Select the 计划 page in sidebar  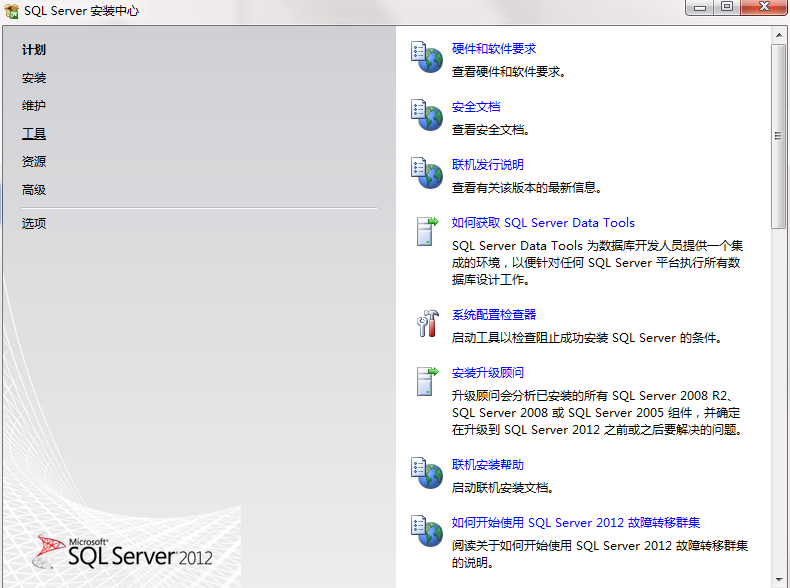(34, 50)
